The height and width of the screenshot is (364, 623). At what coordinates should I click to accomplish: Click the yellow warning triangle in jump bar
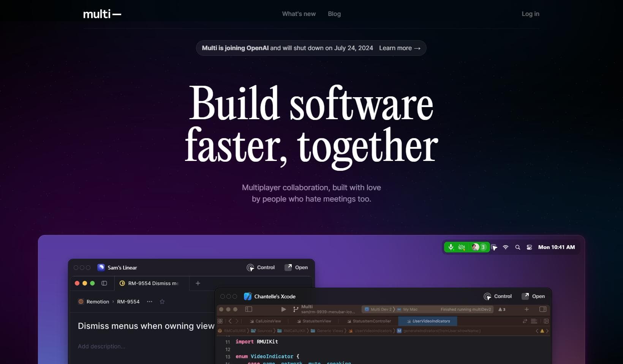pyautogui.click(x=542, y=331)
